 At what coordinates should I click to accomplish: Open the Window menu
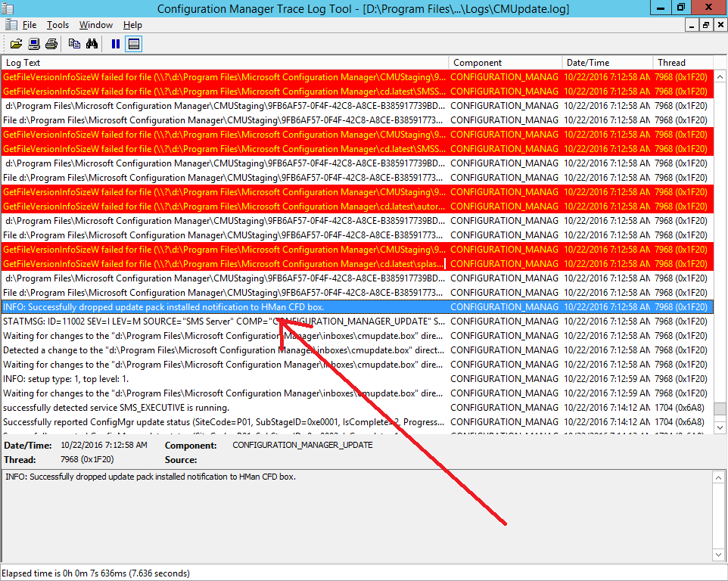96,25
